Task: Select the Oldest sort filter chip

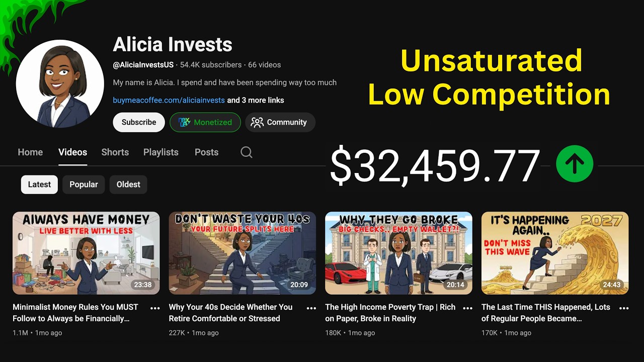Action: [x=128, y=185]
